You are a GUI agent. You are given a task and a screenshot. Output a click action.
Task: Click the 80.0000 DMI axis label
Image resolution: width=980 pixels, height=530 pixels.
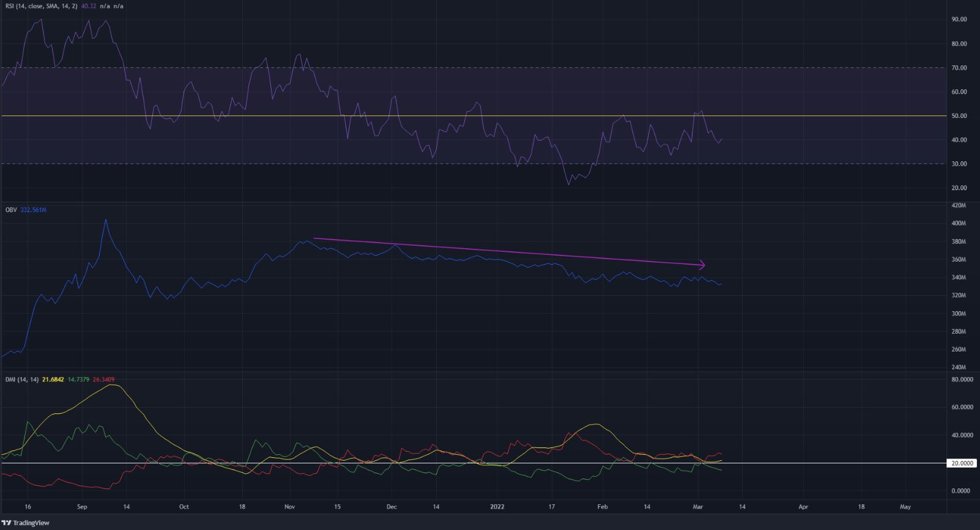click(x=962, y=380)
